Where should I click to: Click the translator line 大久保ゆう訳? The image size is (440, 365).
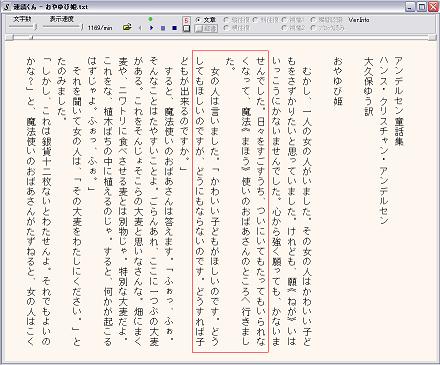coord(368,86)
